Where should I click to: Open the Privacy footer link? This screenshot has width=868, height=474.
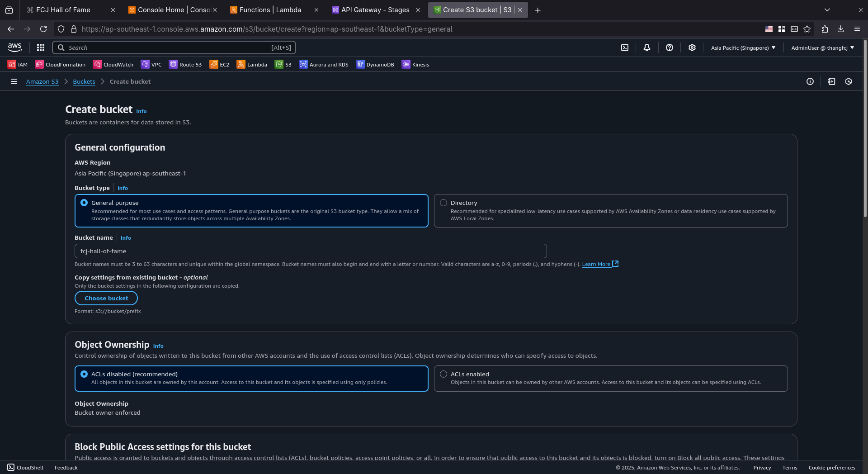[x=762, y=468]
